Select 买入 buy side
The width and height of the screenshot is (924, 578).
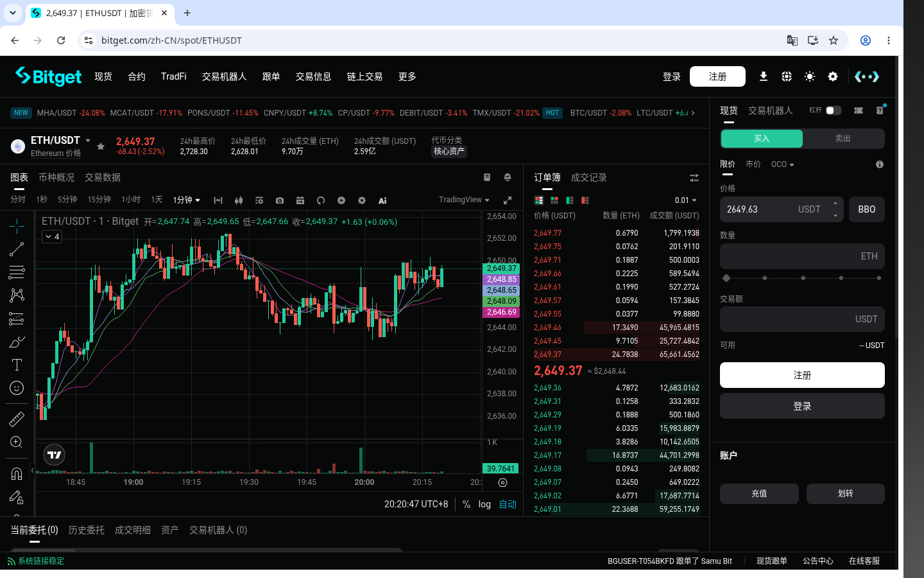coord(762,139)
